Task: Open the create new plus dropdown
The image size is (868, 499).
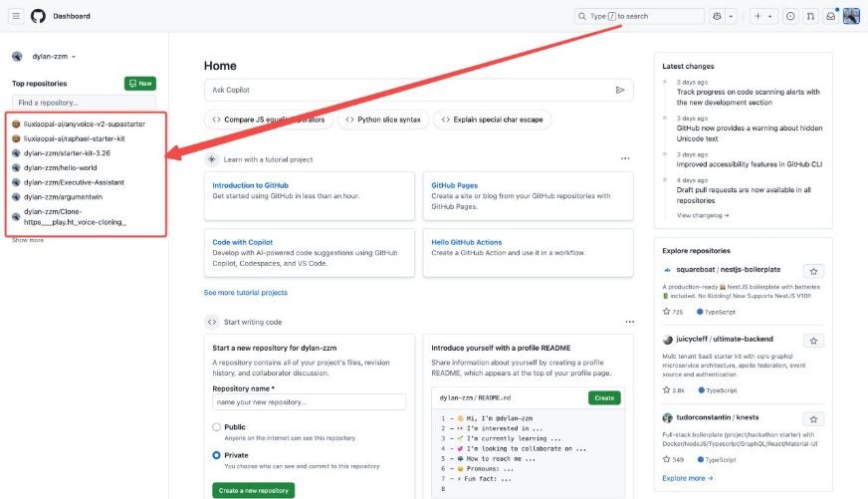Action: pyautogui.click(x=763, y=16)
